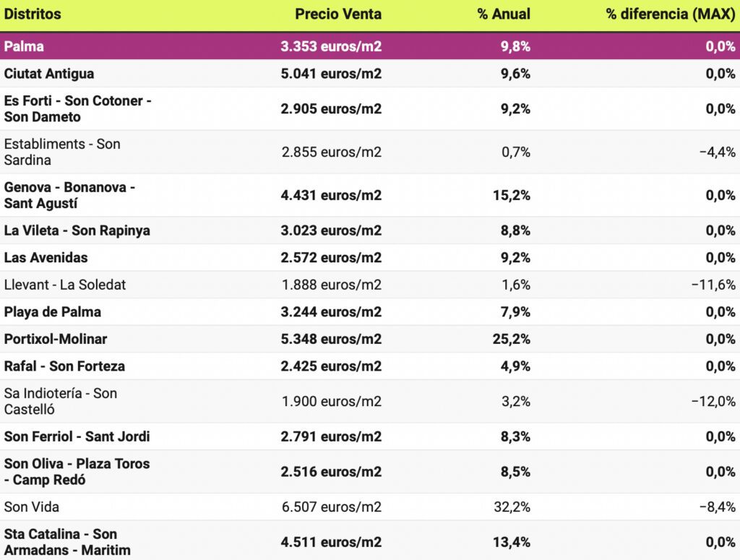Click the Distritos column header
Screen dimensions: 740x560
point(33,14)
